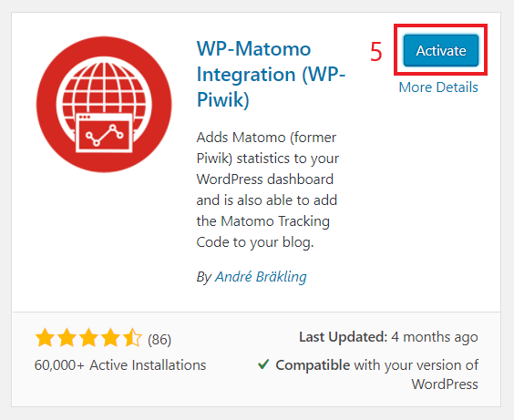The image size is (514, 420).
Task: Click the third gold rating star
Action: 88,338
